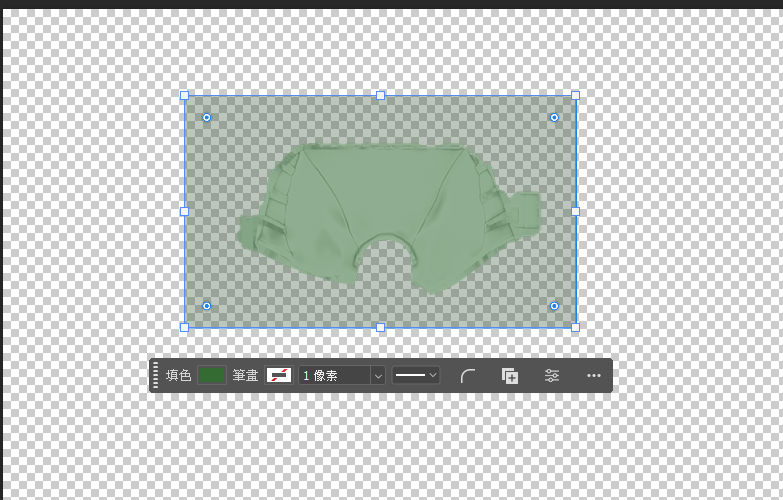Click the right-middle transform handle
The width and height of the screenshot is (783, 500).
coord(575,211)
